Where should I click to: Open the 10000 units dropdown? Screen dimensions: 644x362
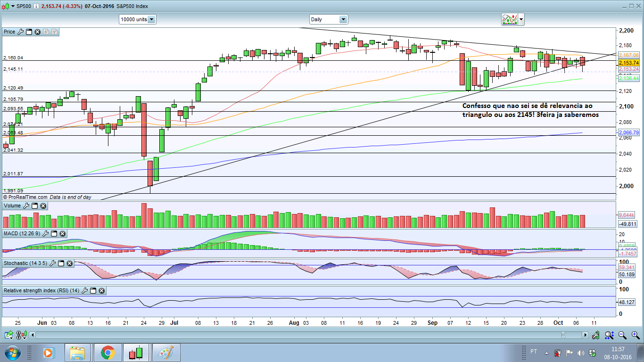click(x=137, y=19)
